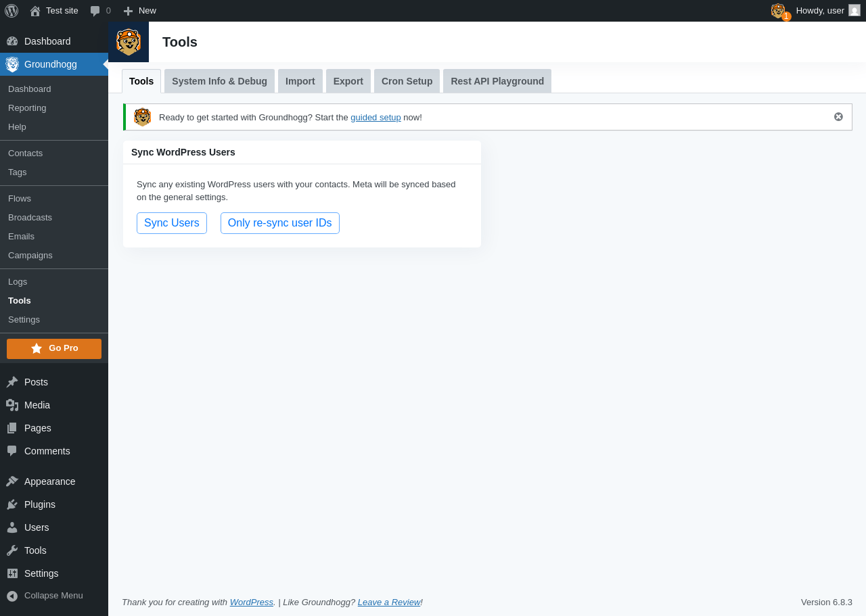Open Groundhogg Tags submenu item
Image resolution: width=866 pixels, height=616 pixels.
(54, 172)
